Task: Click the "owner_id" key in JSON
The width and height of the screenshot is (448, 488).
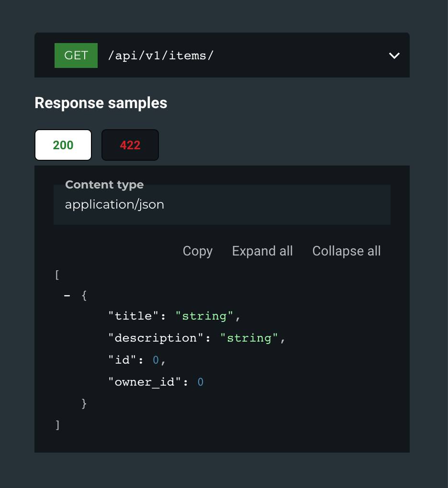Action: [145, 382]
